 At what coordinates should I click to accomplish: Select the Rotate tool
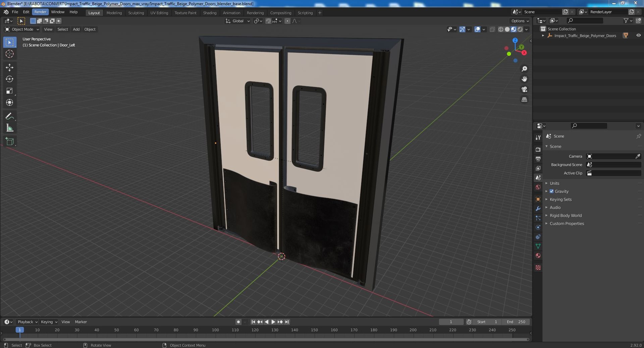point(9,79)
